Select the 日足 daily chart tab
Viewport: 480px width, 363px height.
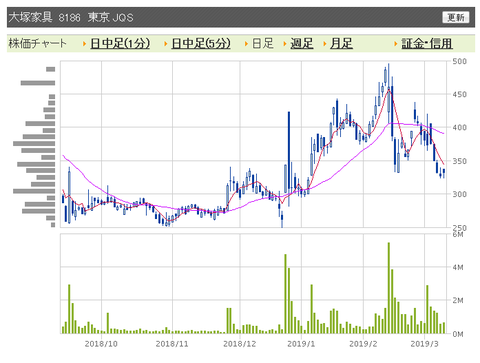point(263,43)
